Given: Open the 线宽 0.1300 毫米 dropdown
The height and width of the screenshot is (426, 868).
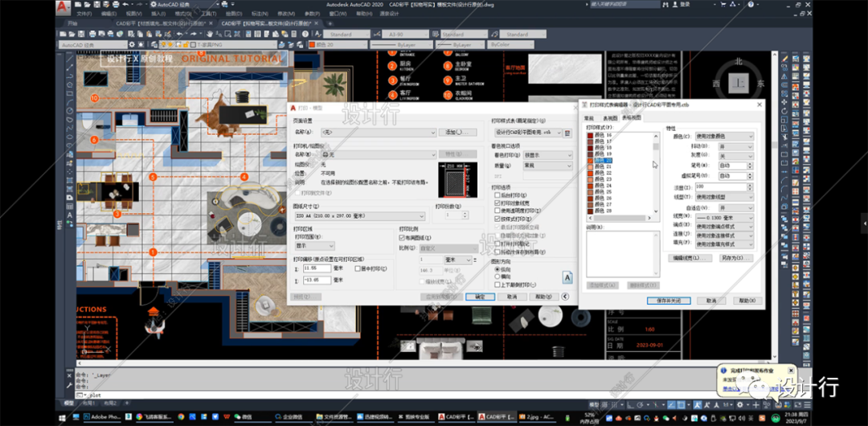Looking at the screenshot, I should tap(724, 218).
